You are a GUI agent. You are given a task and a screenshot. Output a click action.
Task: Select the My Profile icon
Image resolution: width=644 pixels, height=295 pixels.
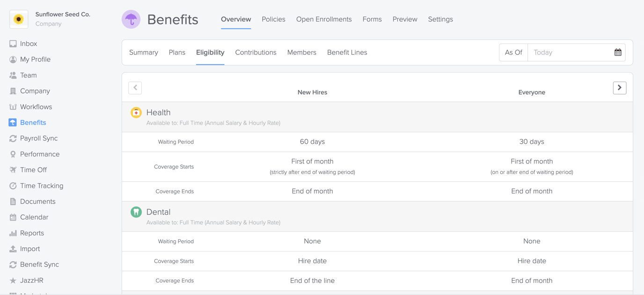(x=14, y=59)
